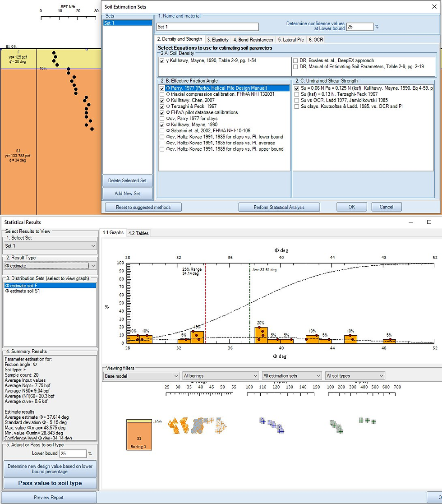Uncheck the Kullhawy, Chen, 2007 friction angle equation
Screen dimensions: 442x504
(161, 100)
